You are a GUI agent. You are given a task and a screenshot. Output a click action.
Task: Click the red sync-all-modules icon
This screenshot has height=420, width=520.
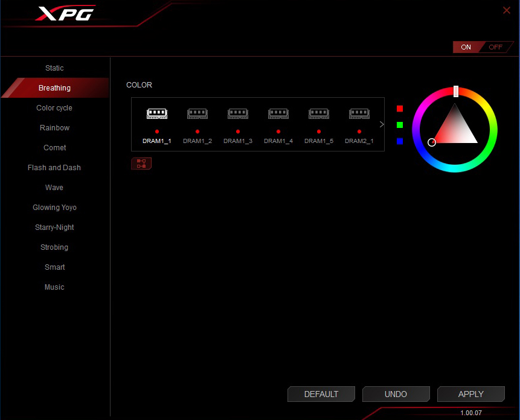tap(141, 164)
